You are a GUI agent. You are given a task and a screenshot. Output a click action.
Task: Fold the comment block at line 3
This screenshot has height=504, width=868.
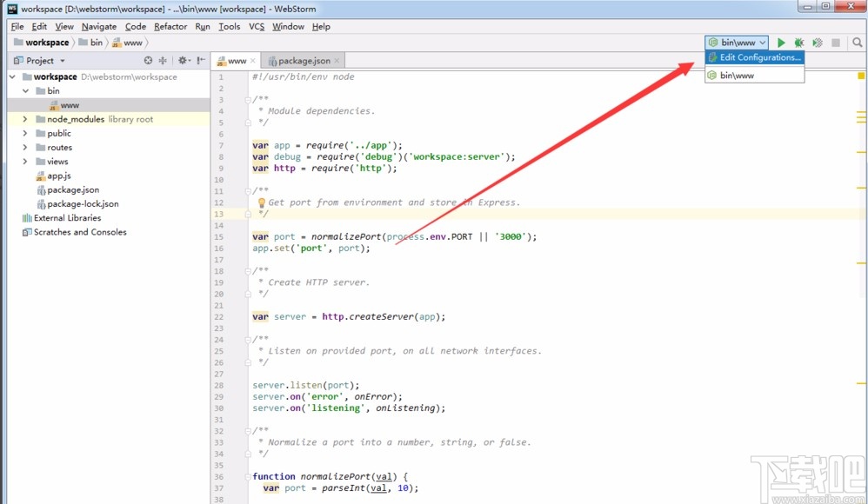248,100
